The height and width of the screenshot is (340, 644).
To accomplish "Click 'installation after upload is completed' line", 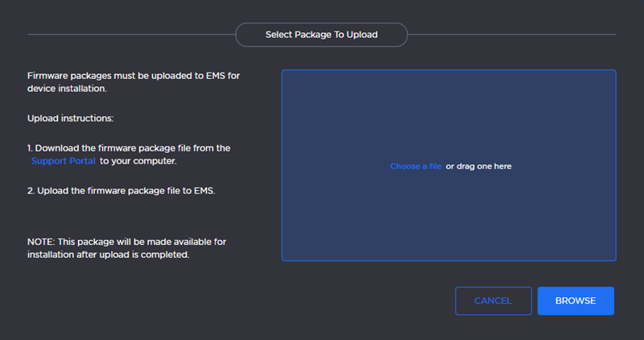I will tap(108, 255).
